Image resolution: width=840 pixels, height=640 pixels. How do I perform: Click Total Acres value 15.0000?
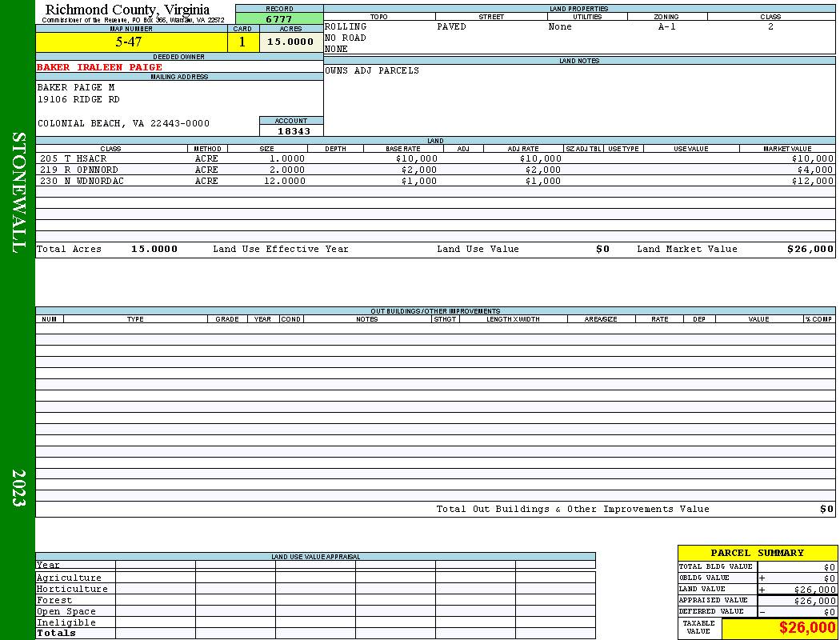click(x=154, y=249)
